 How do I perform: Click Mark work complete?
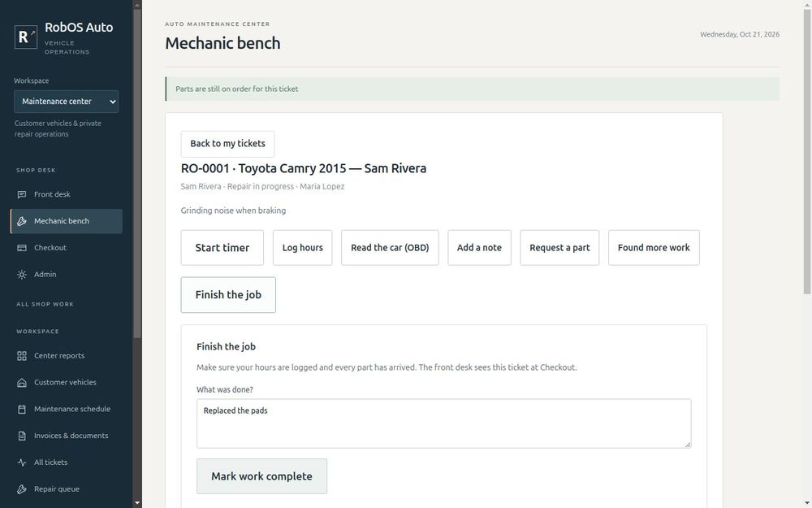tap(261, 476)
